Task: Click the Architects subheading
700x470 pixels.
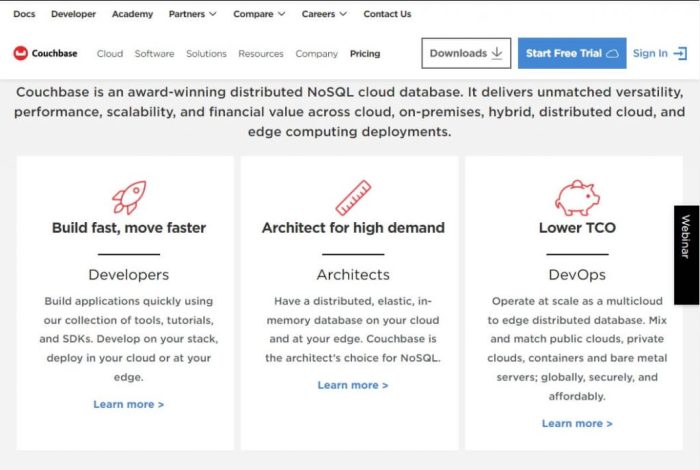Action: click(353, 275)
